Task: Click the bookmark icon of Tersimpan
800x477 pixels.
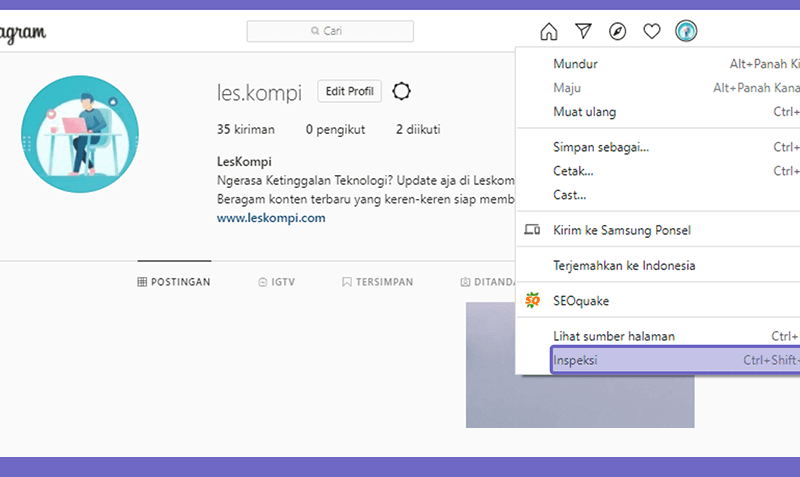Action: click(347, 282)
